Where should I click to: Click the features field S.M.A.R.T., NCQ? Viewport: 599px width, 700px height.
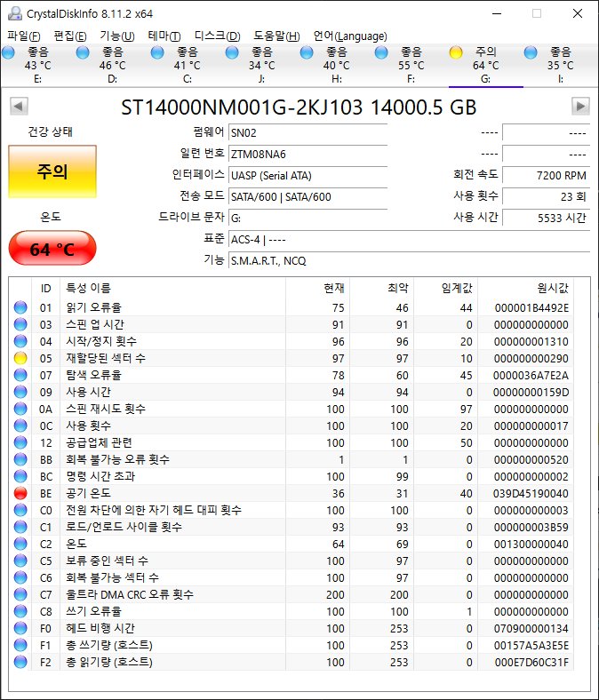click(409, 260)
